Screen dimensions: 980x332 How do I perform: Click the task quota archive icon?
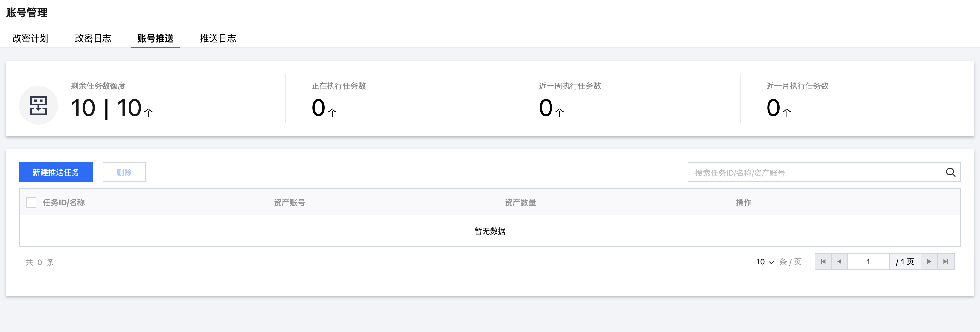pyautogui.click(x=38, y=105)
